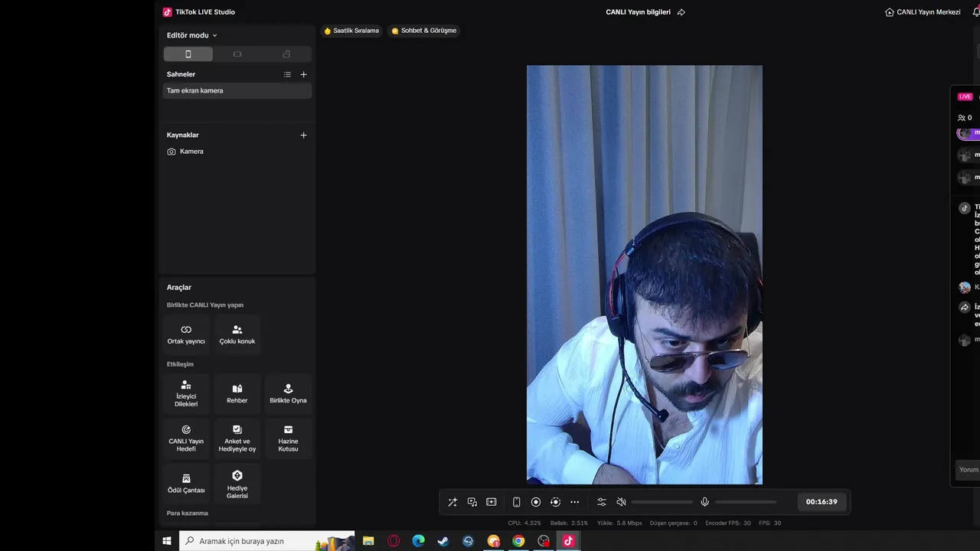980x551 pixels.
Task: Open Microsoft Edge from taskbar
Action: coord(418,541)
